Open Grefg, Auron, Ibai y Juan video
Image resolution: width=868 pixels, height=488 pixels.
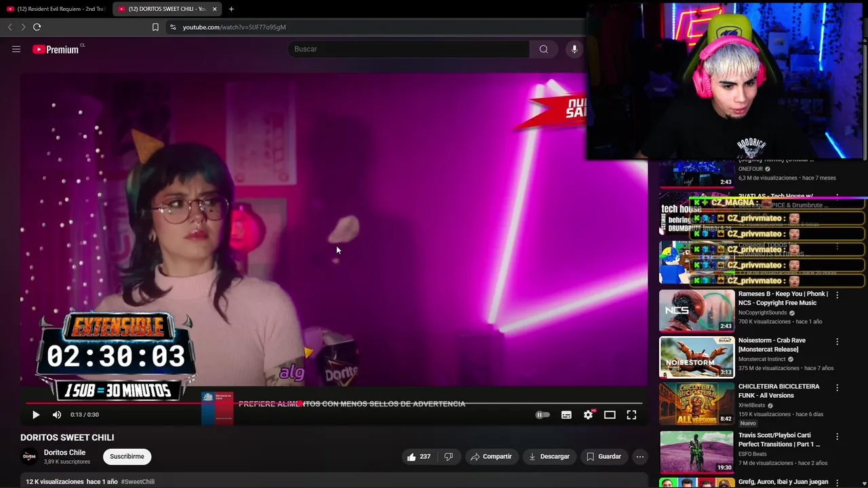pos(783,482)
